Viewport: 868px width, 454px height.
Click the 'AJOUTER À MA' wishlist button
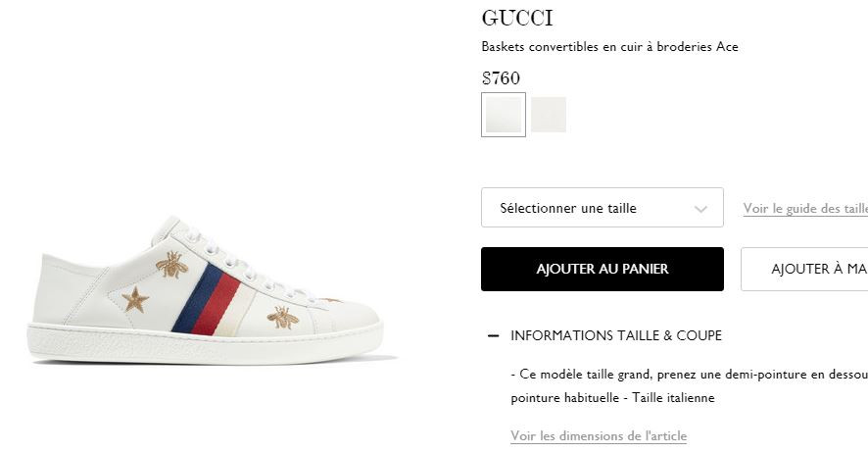pyautogui.click(x=804, y=269)
